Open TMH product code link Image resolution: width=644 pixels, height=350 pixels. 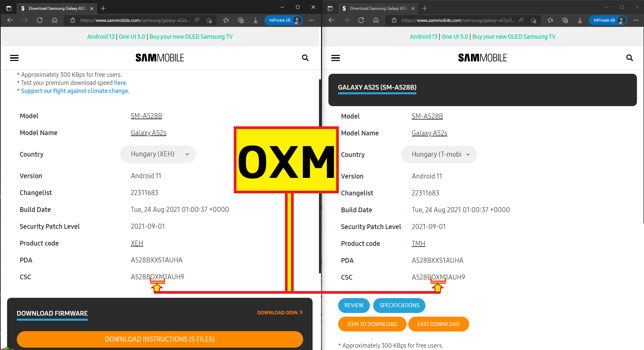pos(418,244)
